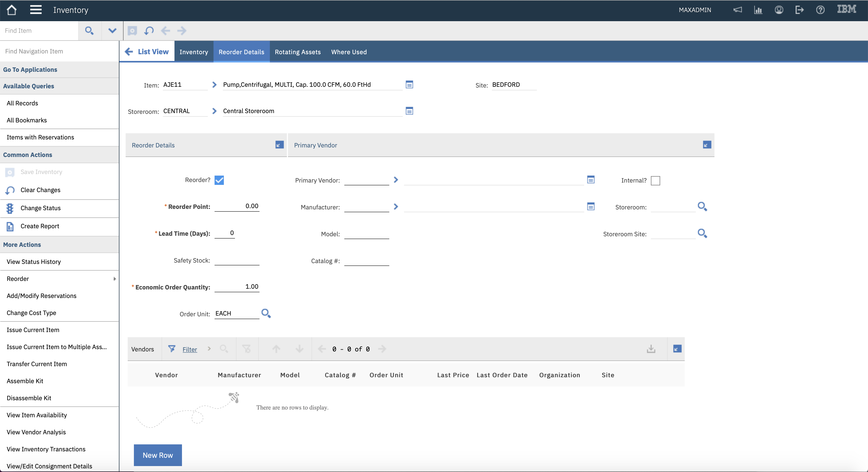
Task: Click the New Row button
Action: coord(158,455)
